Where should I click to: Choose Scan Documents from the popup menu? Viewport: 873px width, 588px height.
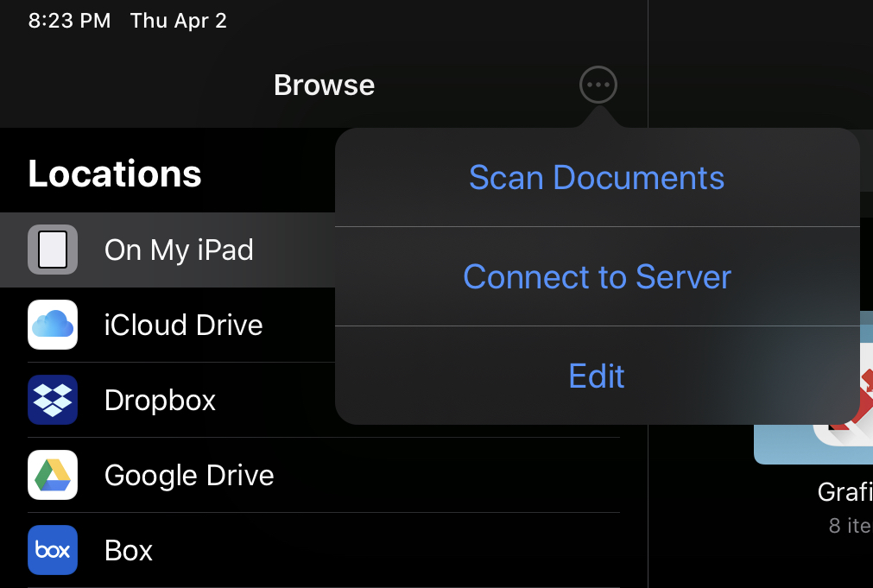tap(597, 178)
